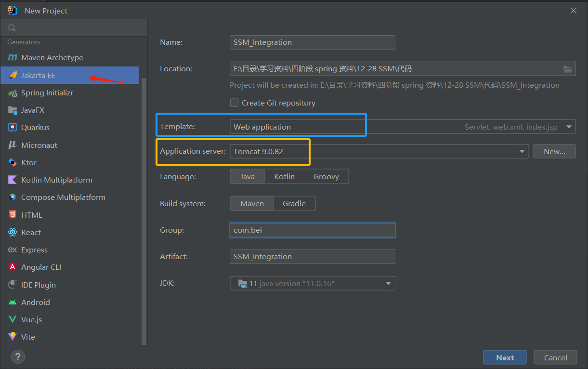Select React in the generators list

pyautogui.click(x=70, y=233)
